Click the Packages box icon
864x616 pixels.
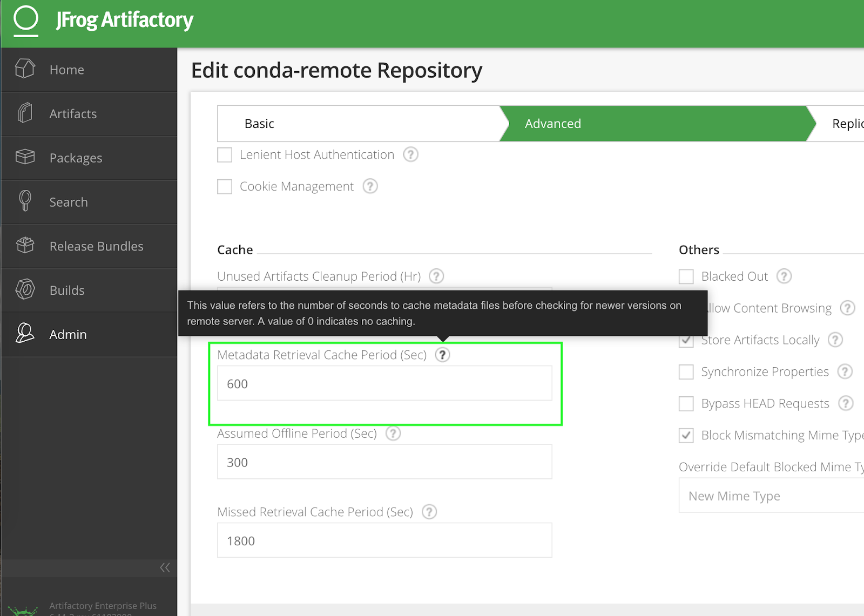(25, 157)
